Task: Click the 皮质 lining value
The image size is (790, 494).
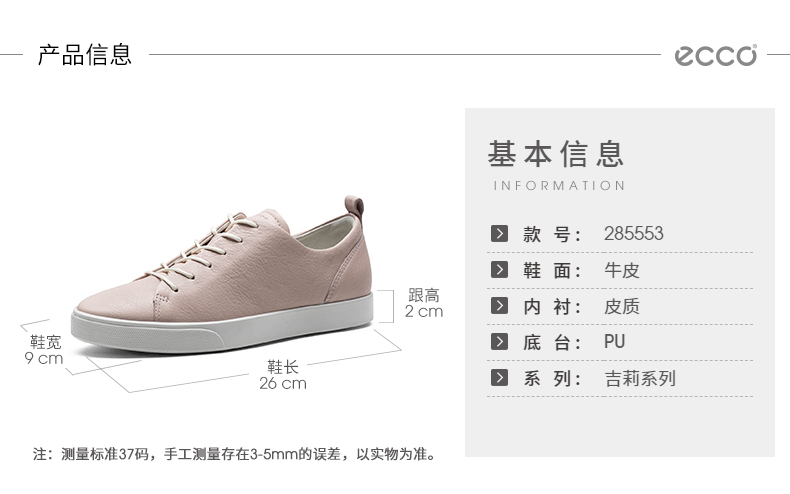Action: [x=622, y=306]
